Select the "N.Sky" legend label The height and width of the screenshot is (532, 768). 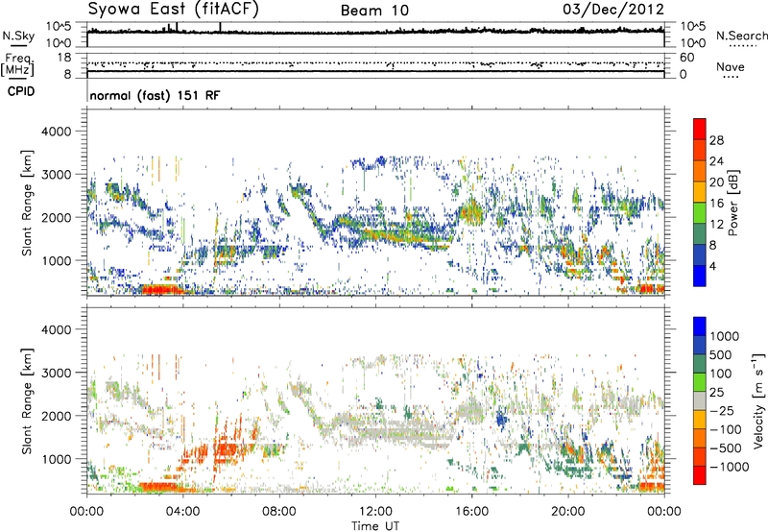(18, 36)
